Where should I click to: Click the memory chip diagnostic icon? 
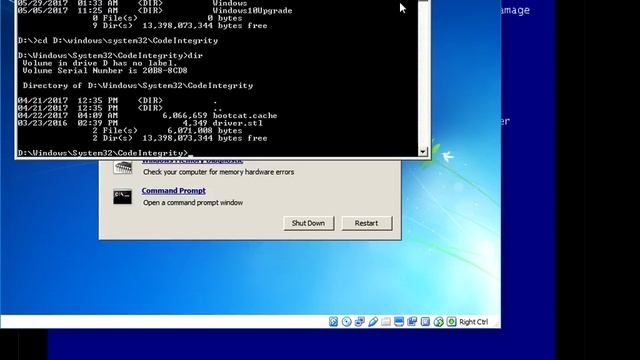click(122, 167)
